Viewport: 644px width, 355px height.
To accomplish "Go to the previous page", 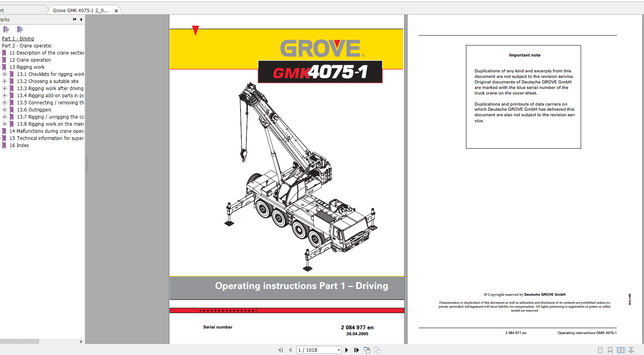I will tap(290, 350).
